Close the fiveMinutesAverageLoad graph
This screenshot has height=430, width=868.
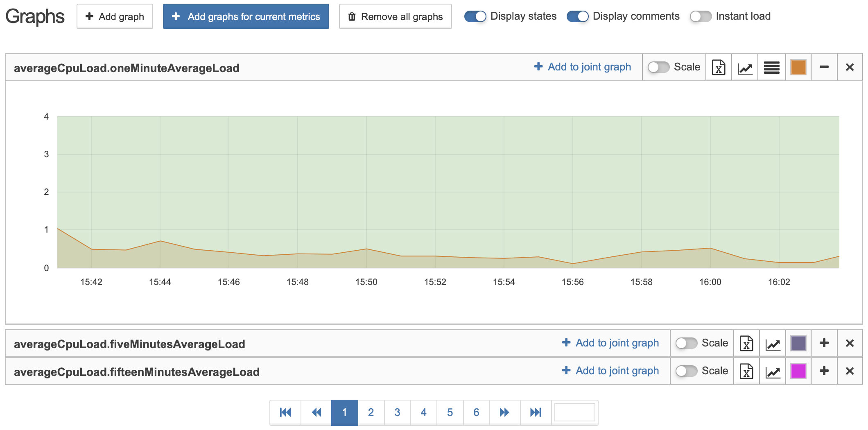tap(850, 343)
